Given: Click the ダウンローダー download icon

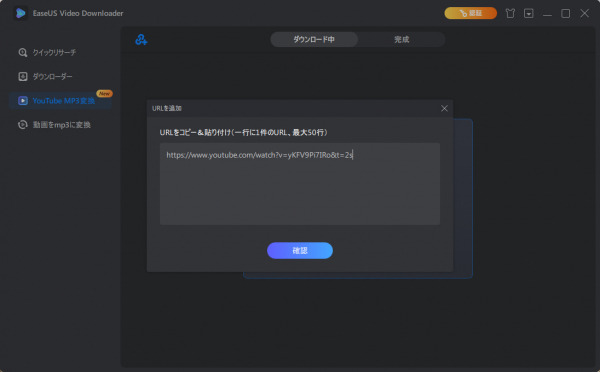Looking at the screenshot, I should (x=23, y=77).
